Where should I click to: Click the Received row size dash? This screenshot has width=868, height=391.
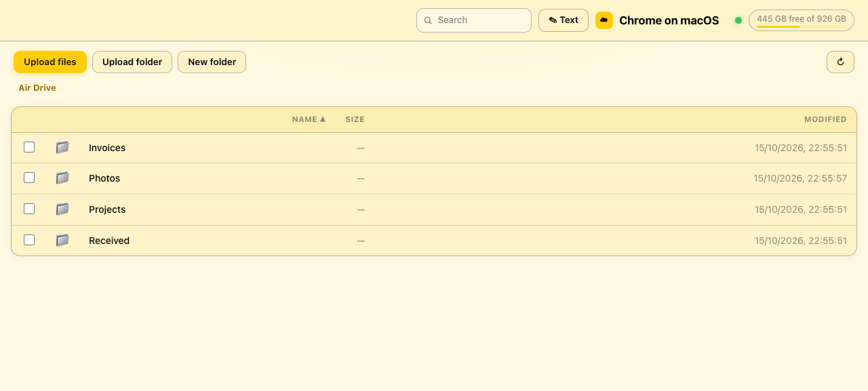(x=361, y=241)
